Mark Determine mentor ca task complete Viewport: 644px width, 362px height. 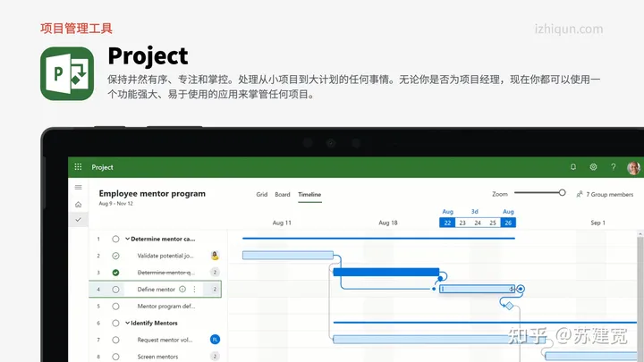(x=115, y=239)
